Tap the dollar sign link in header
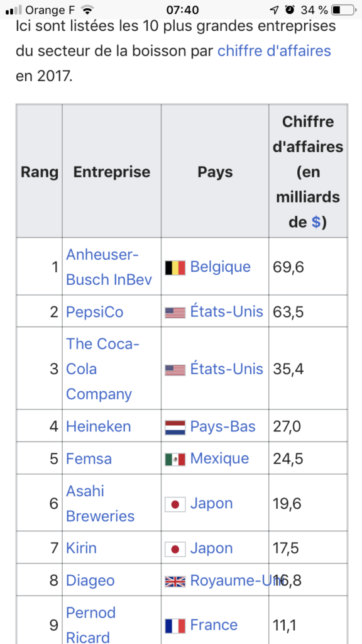 316,222
